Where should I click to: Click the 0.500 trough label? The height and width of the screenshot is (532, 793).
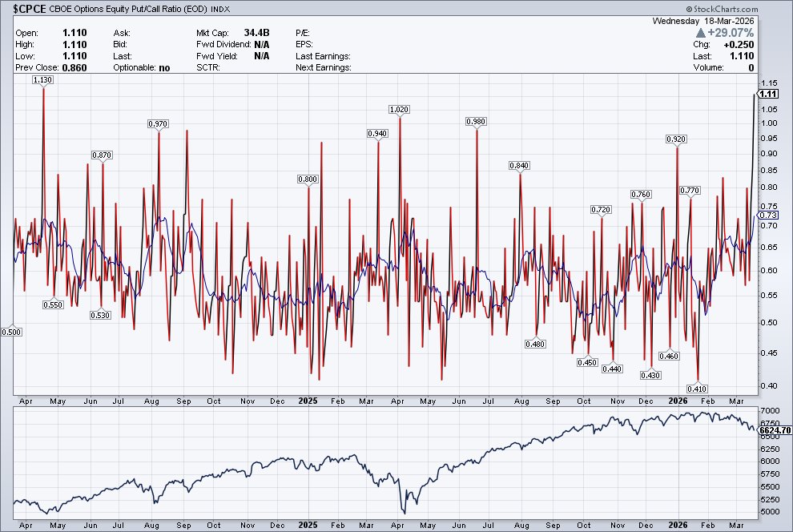tap(11, 332)
